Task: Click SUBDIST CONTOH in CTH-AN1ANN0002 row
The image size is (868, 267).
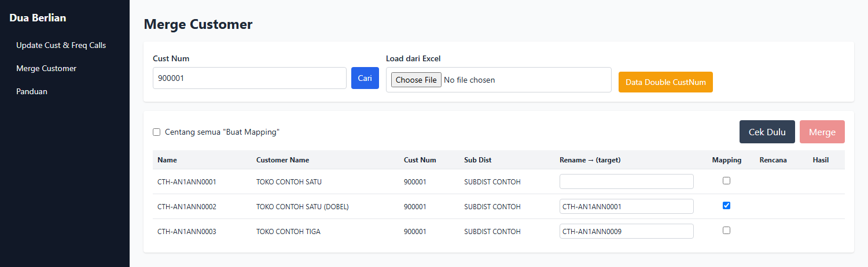Action: 492,207
